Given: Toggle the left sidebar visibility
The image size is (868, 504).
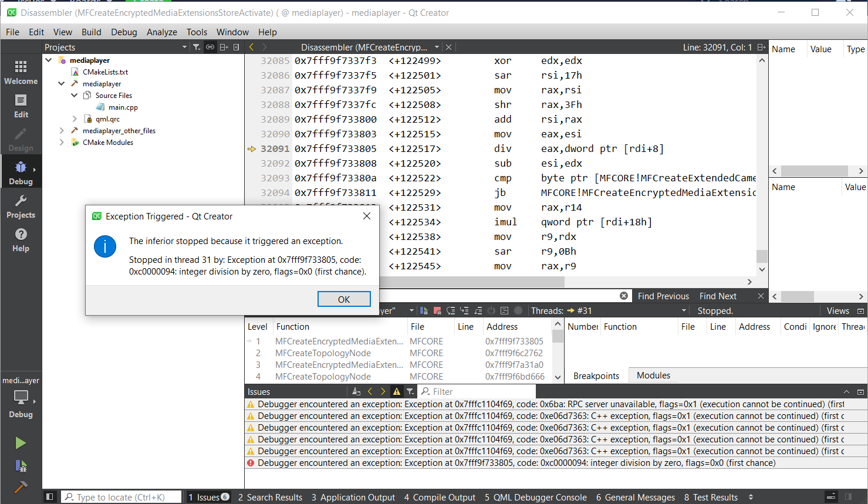Looking at the screenshot, I should [x=50, y=497].
